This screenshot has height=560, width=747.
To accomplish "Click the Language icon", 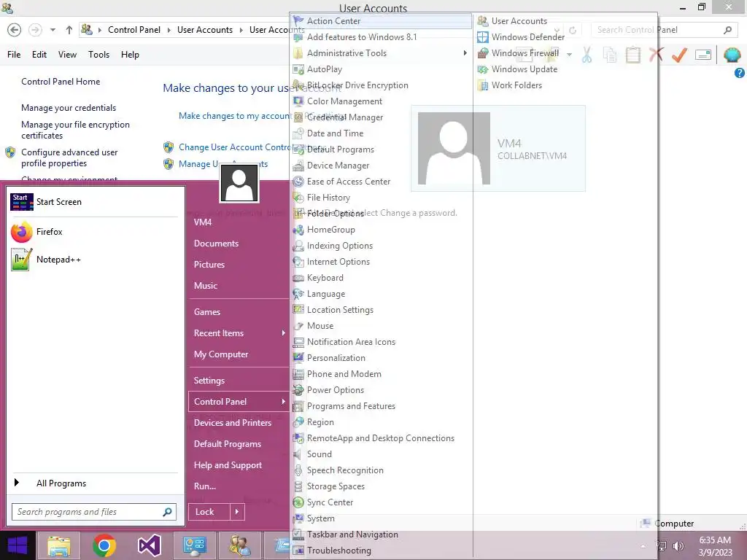I will point(298,294).
